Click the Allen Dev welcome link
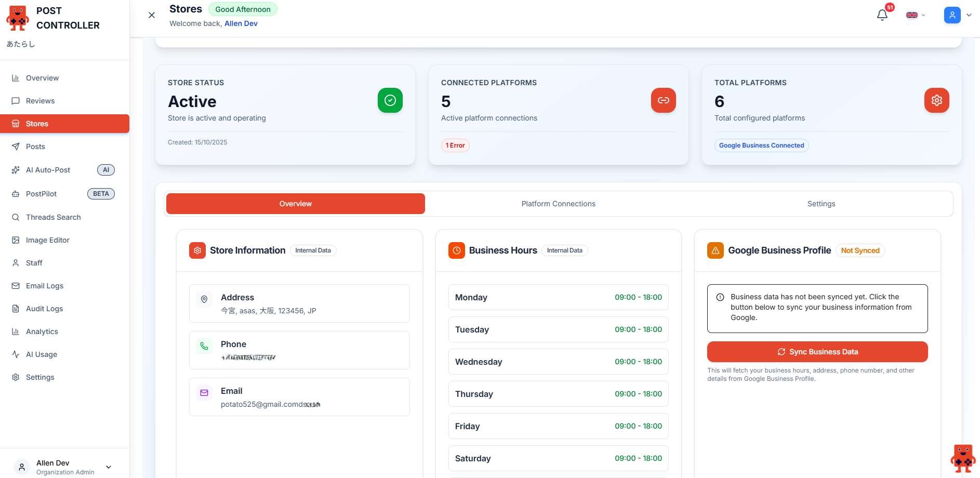The width and height of the screenshot is (980, 478). coord(241,23)
